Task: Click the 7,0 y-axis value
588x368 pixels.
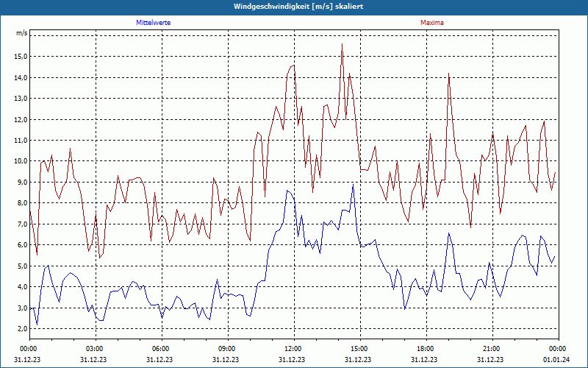Action: (x=23, y=224)
